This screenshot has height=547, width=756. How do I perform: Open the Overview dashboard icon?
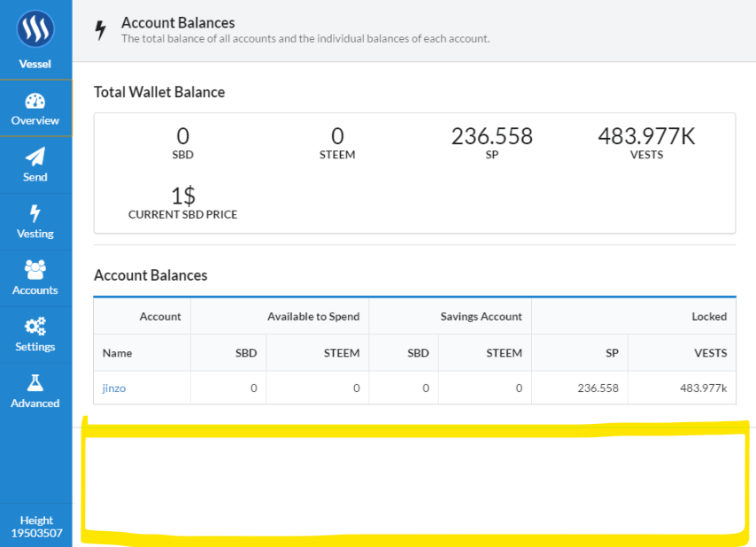click(x=35, y=101)
